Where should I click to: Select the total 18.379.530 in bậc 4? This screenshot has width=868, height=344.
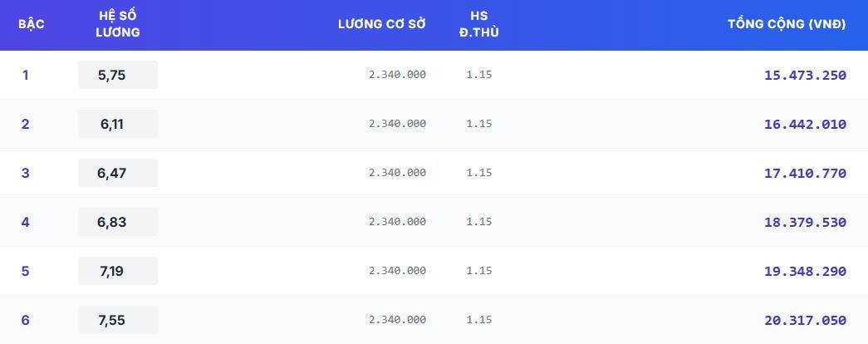point(805,222)
